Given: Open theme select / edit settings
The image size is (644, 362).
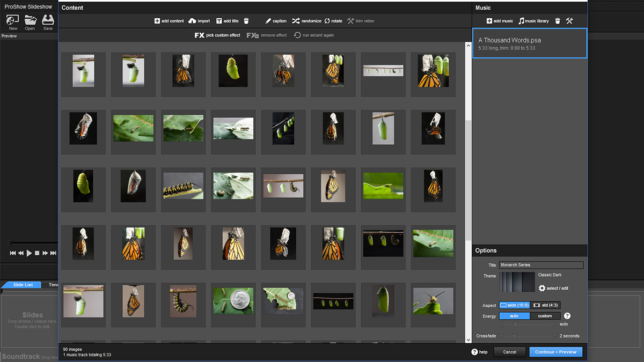Looking at the screenshot, I should tap(554, 289).
